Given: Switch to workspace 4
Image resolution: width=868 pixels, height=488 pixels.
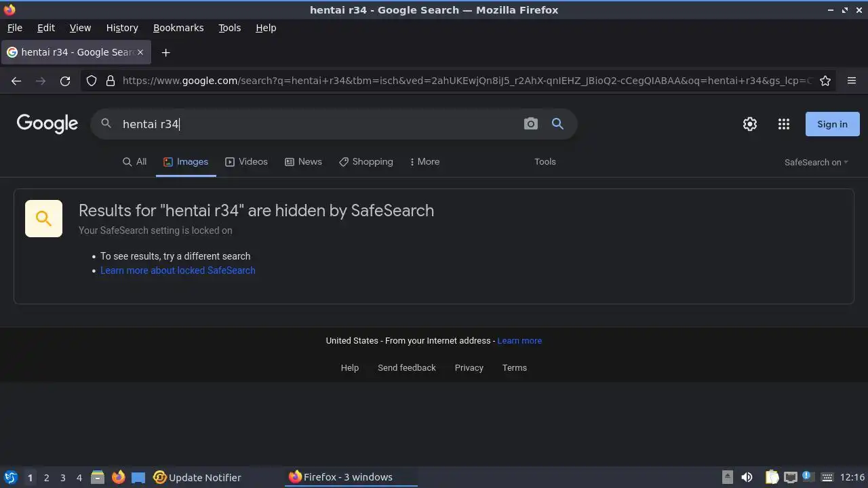Looking at the screenshot, I should [79, 478].
